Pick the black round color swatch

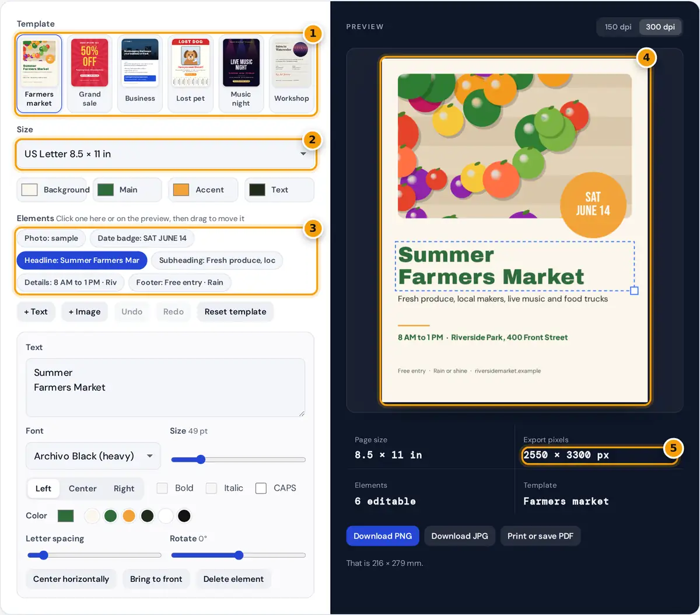coord(184,516)
